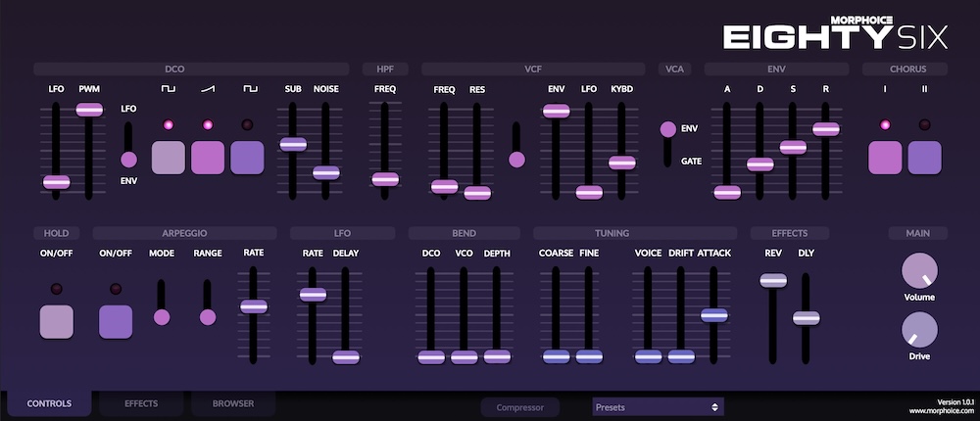Click the VCF FREQ slider handle

pyautogui.click(x=444, y=186)
